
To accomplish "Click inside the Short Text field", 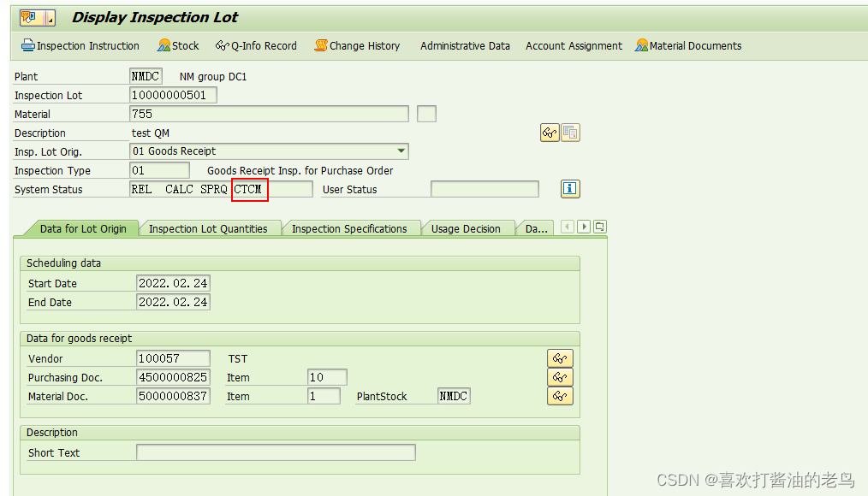I will pyautogui.click(x=276, y=452).
